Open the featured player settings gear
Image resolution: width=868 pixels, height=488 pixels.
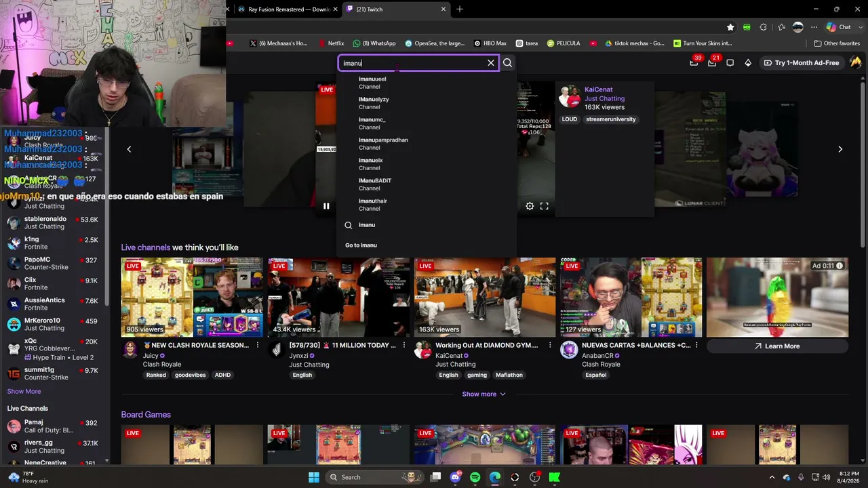click(530, 206)
